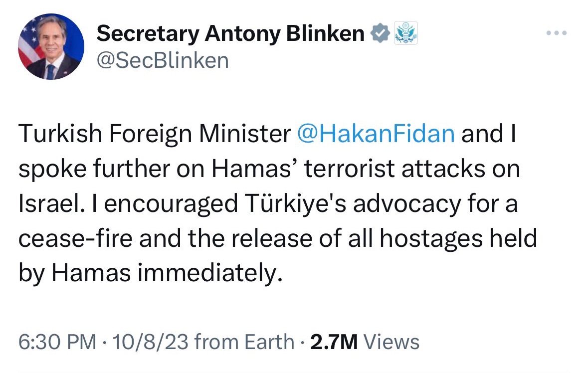Click the "Views" label

pyautogui.click(x=392, y=342)
